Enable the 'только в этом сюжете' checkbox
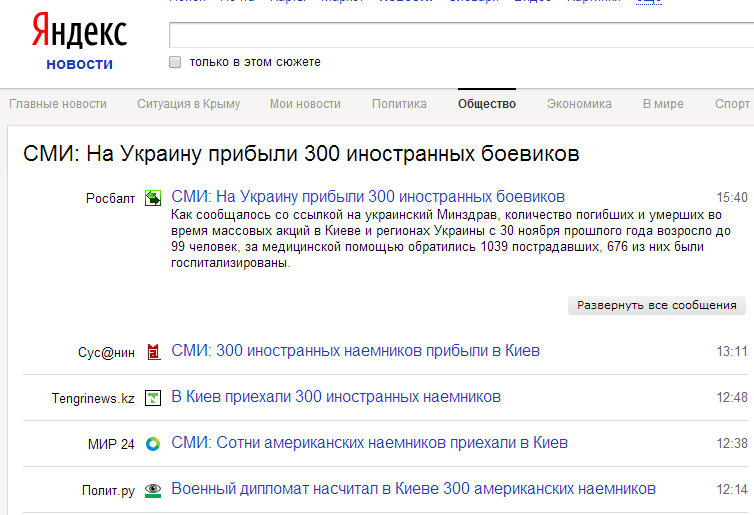Screen dimensions: 754x515 175,62
